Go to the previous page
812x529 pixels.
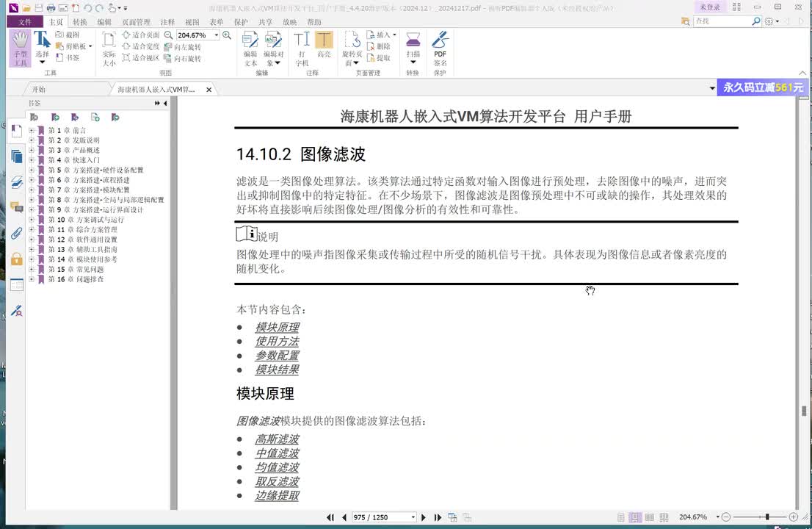344,517
